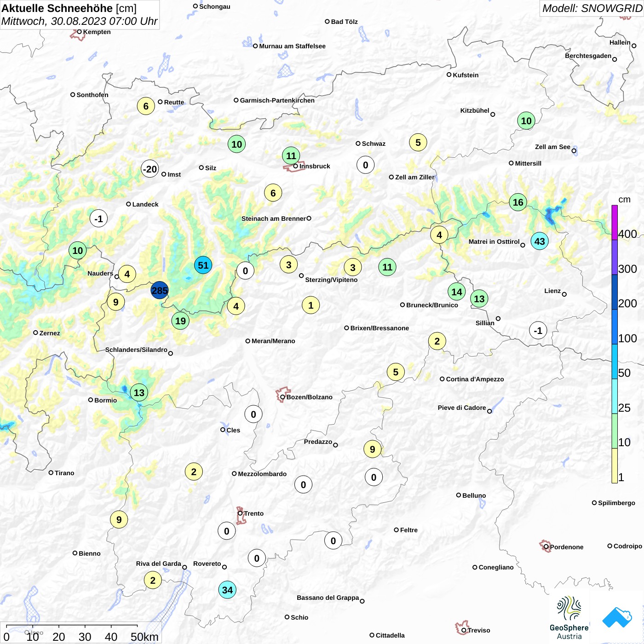Click the Bruneck/Brunico label
The image size is (644, 644).
432,305
